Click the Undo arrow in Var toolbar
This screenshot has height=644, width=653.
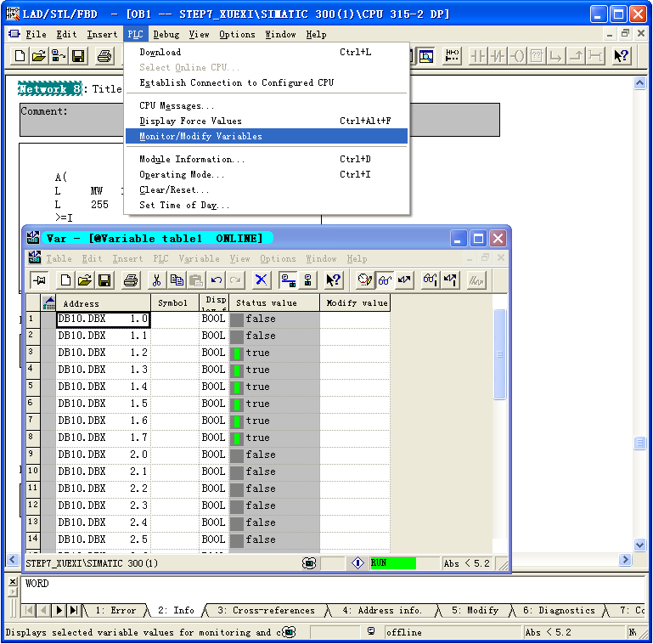(x=217, y=280)
